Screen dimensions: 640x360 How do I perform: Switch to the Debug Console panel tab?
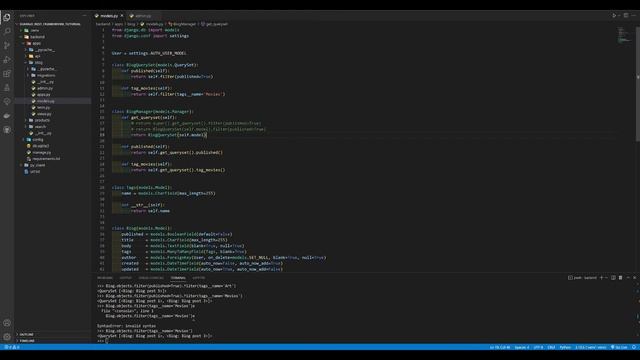(151, 278)
